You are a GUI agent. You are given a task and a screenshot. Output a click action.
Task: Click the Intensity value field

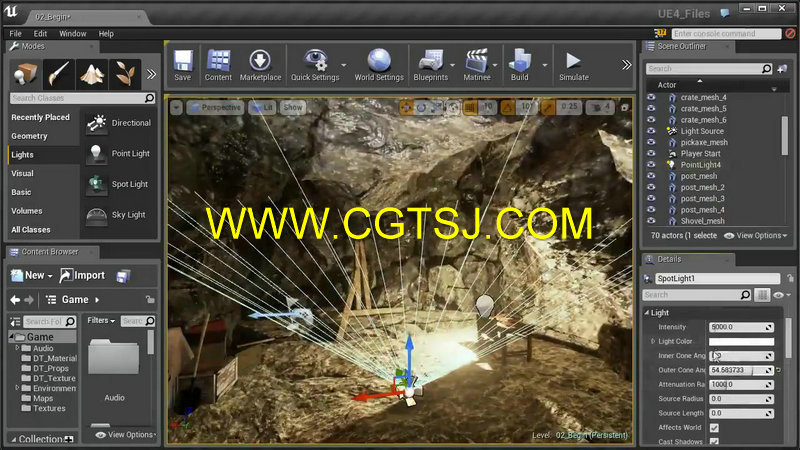click(x=741, y=327)
